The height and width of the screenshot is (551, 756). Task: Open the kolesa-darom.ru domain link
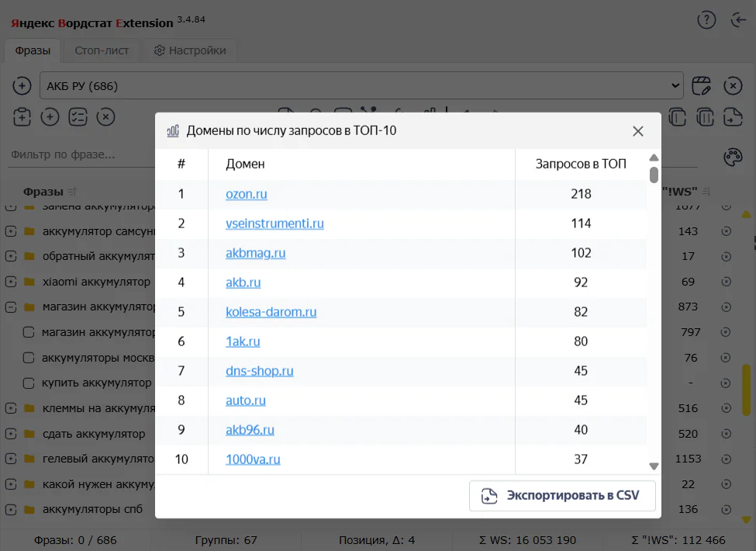pyautogui.click(x=271, y=312)
